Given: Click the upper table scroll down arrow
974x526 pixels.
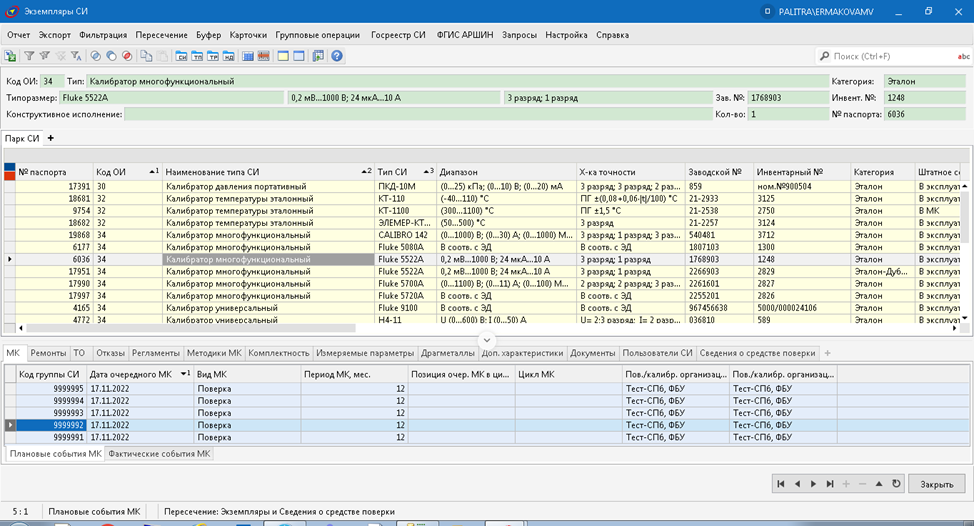Looking at the screenshot, I should point(965,319).
